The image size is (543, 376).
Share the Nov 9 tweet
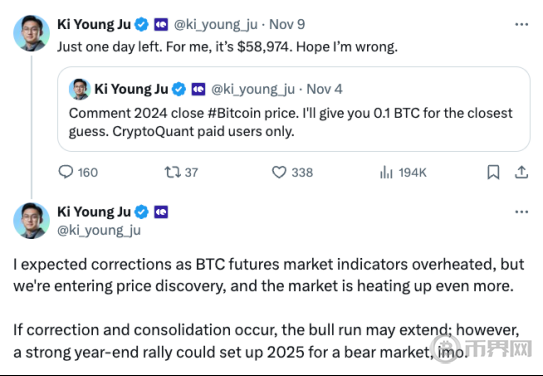(521, 172)
